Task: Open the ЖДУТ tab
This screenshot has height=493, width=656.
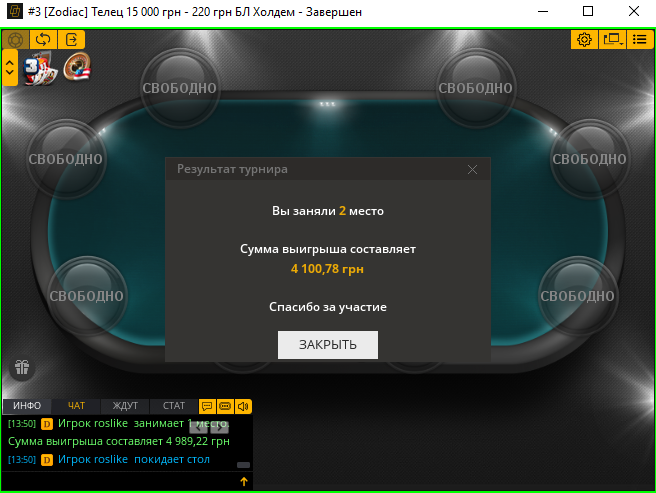Action: click(125, 406)
